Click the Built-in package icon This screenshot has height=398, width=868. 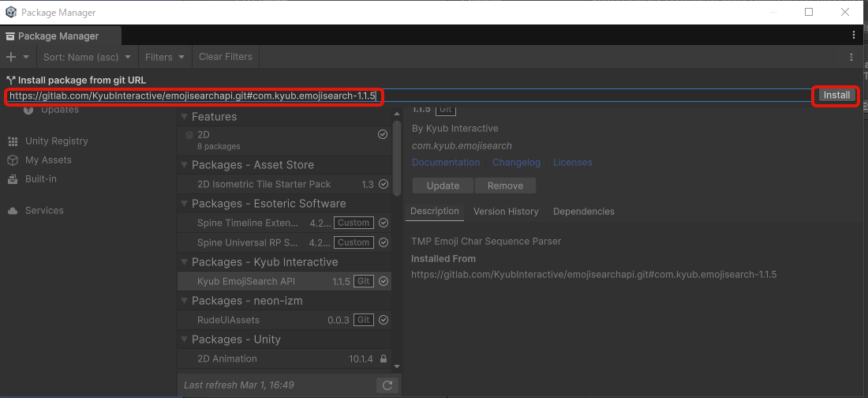point(13,179)
